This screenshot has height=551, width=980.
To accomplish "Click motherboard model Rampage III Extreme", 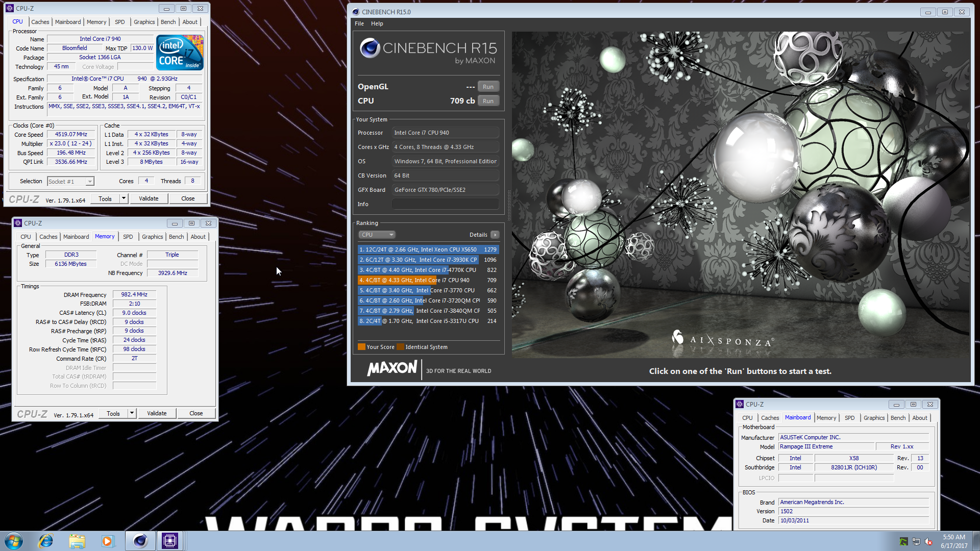I will 826,446.
